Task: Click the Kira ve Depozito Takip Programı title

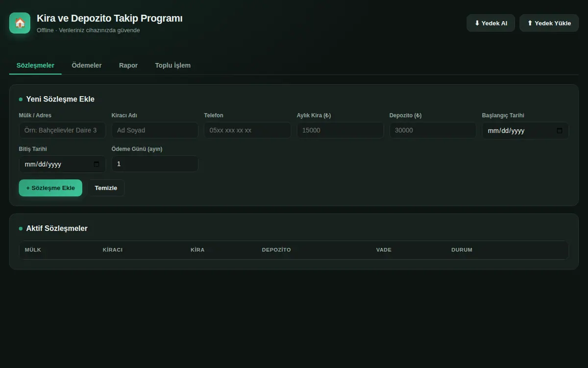Action: (110, 19)
